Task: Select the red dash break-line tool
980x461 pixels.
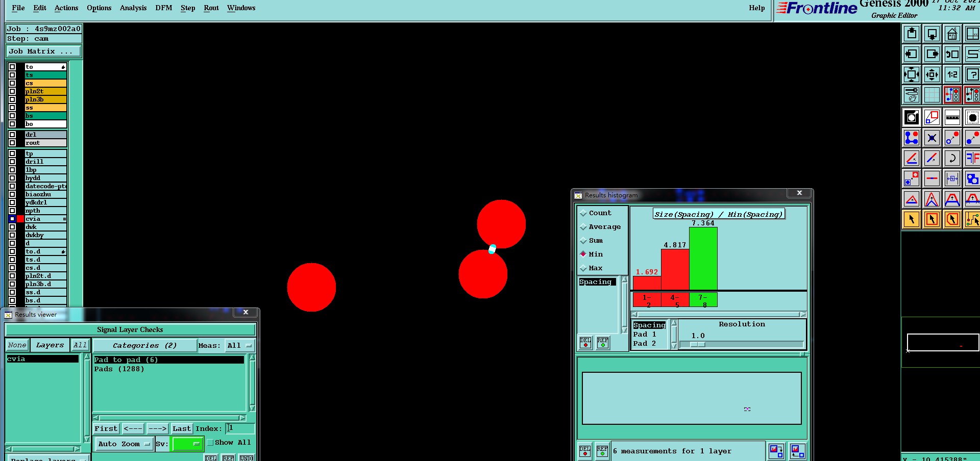Action: click(x=932, y=178)
